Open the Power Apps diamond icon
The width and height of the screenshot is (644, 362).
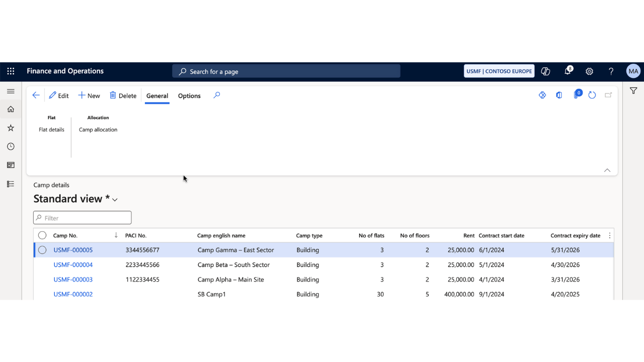pyautogui.click(x=542, y=95)
